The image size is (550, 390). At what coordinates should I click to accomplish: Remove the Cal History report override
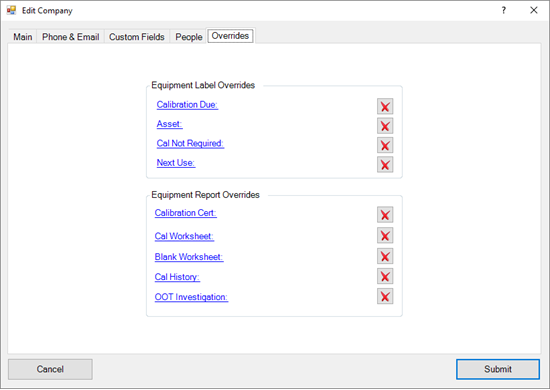(x=385, y=276)
